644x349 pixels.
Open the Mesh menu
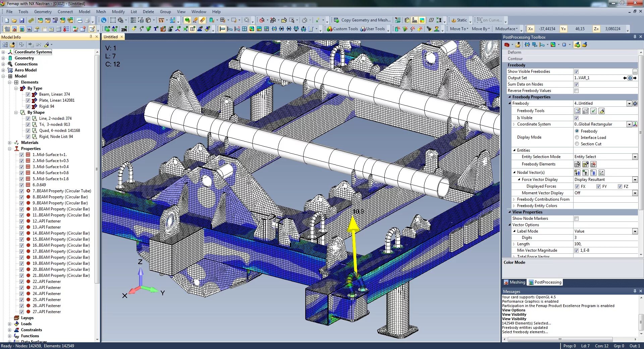coord(101,11)
